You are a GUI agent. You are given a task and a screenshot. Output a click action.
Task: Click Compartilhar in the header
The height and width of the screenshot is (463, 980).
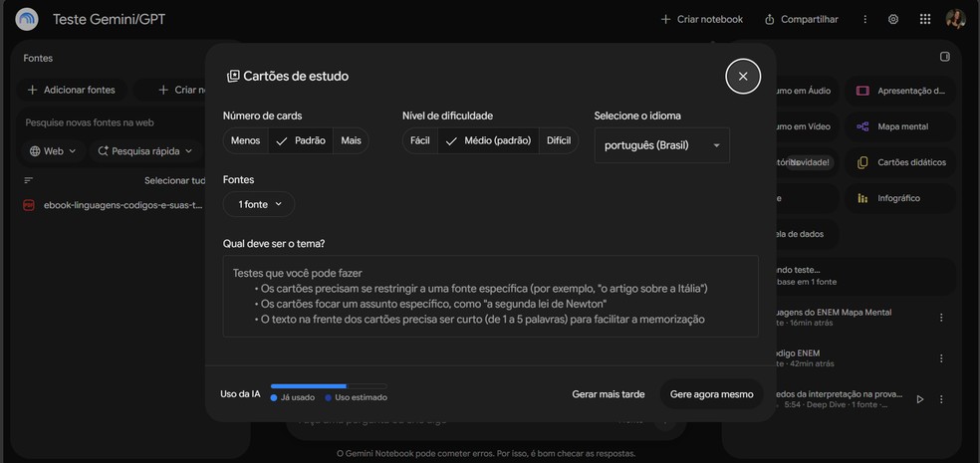point(802,19)
